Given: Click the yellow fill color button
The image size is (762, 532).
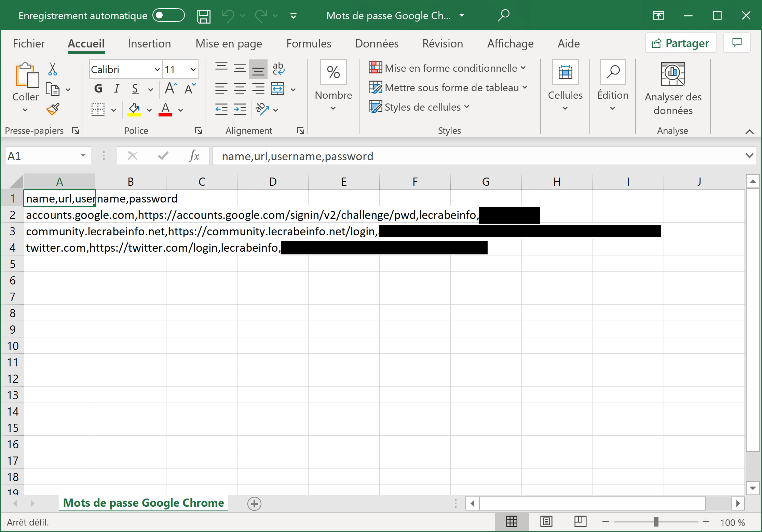Looking at the screenshot, I should click(134, 110).
